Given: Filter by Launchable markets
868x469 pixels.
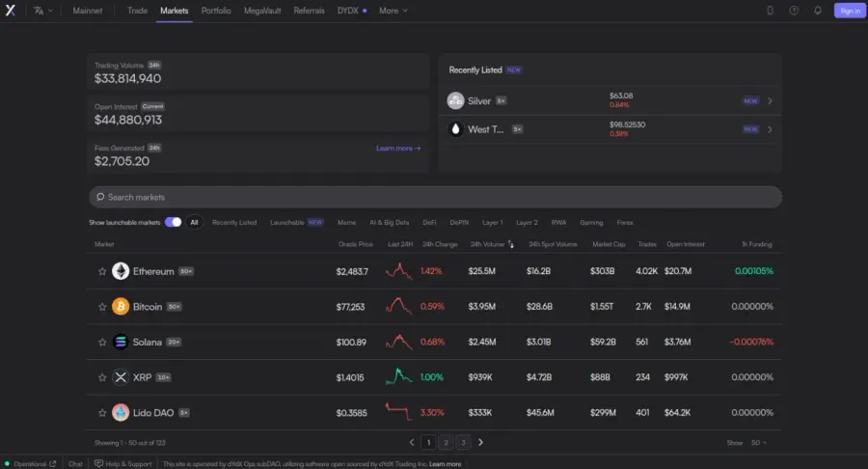Looking at the screenshot, I should (x=296, y=222).
